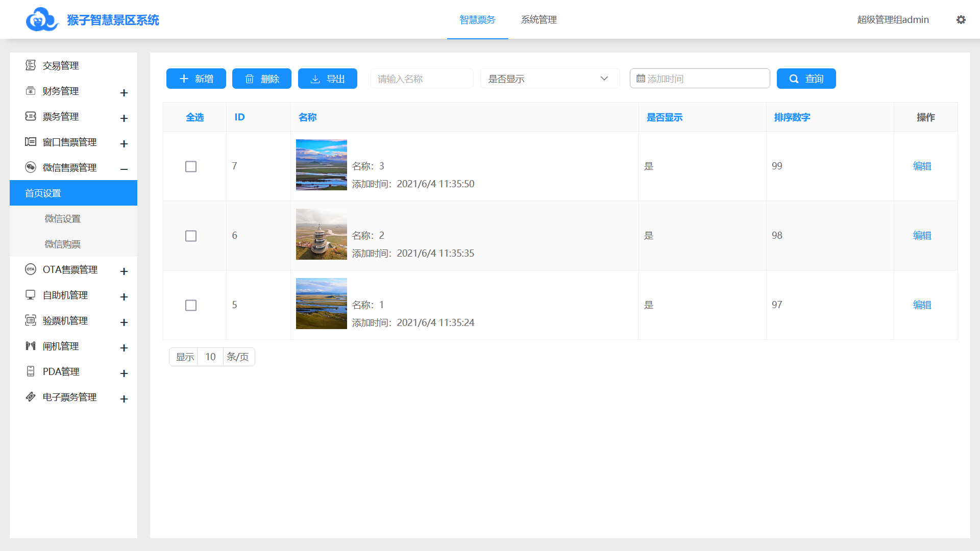980x551 pixels.
Task: Open the 是否显示 dropdown filter
Action: [x=550, y=79]
